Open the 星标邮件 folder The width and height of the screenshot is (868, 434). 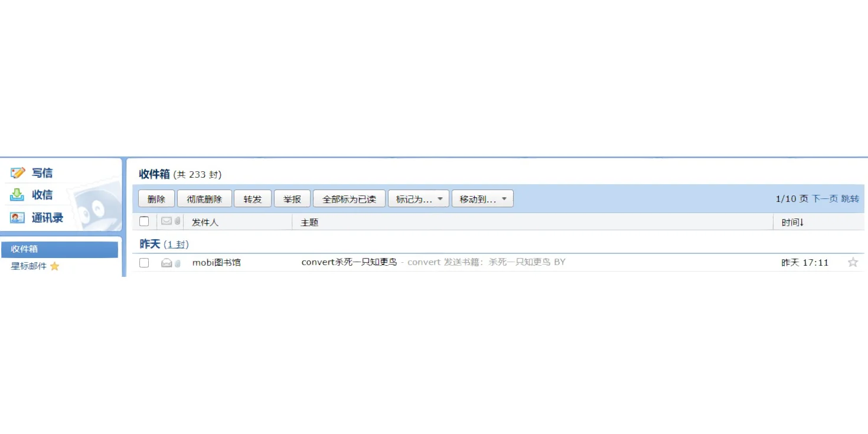click(28, 266)
